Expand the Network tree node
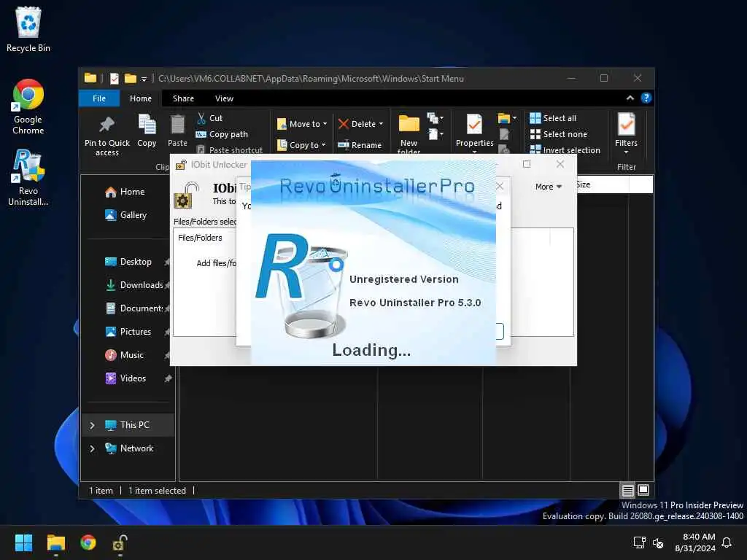747x560 pixels. (x=92, y=448)
